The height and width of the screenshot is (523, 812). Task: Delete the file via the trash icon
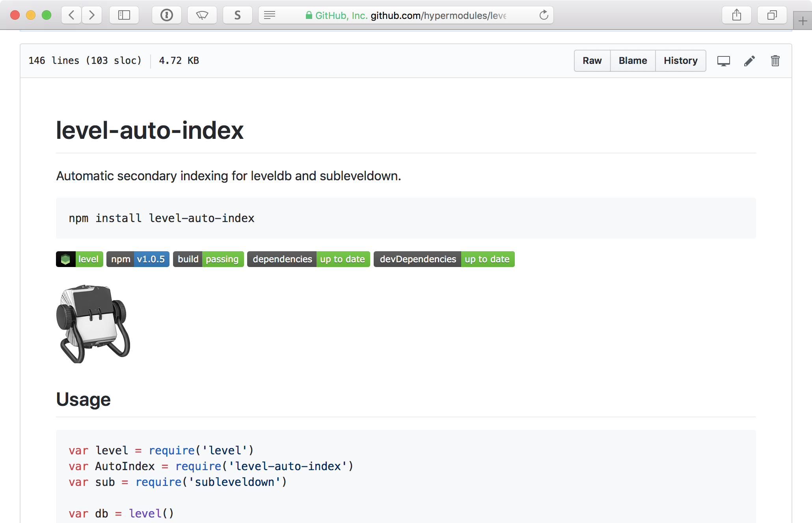775,61
